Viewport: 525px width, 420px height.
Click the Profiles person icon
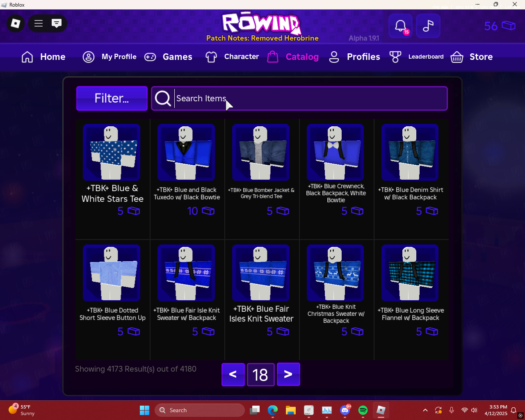[x=334, y=57]
